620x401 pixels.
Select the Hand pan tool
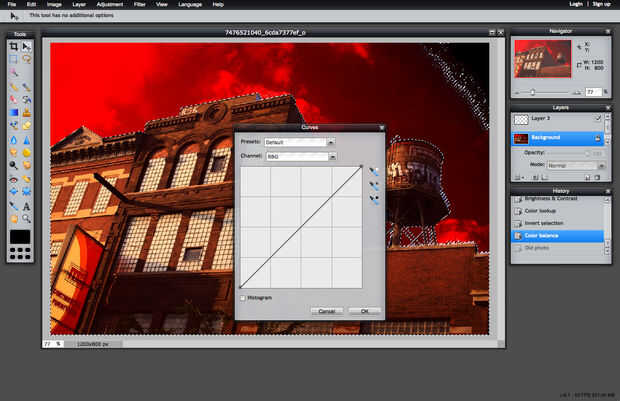click(13, 219)
